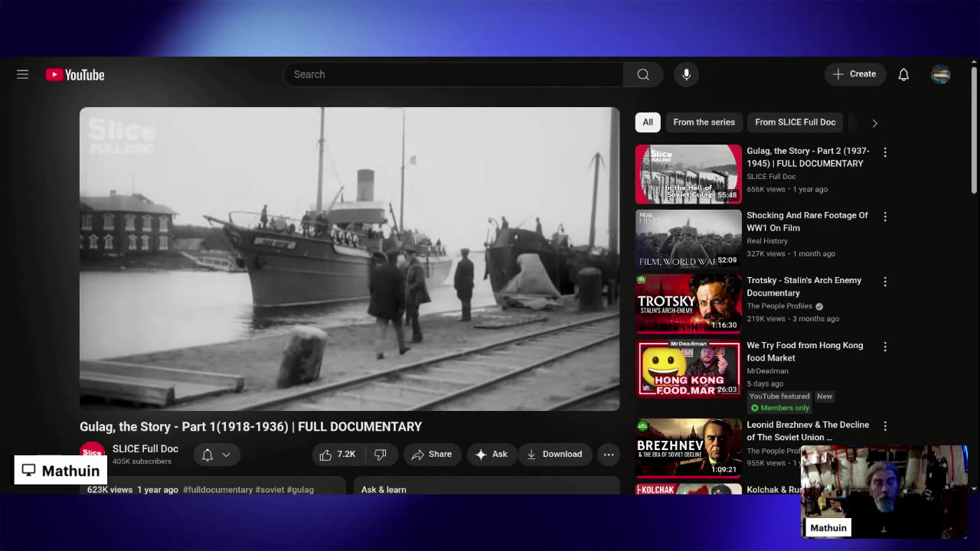Click the '405K subscribers' text
Image resolution: width=980 pixels, height=551 pixels.
142,461
